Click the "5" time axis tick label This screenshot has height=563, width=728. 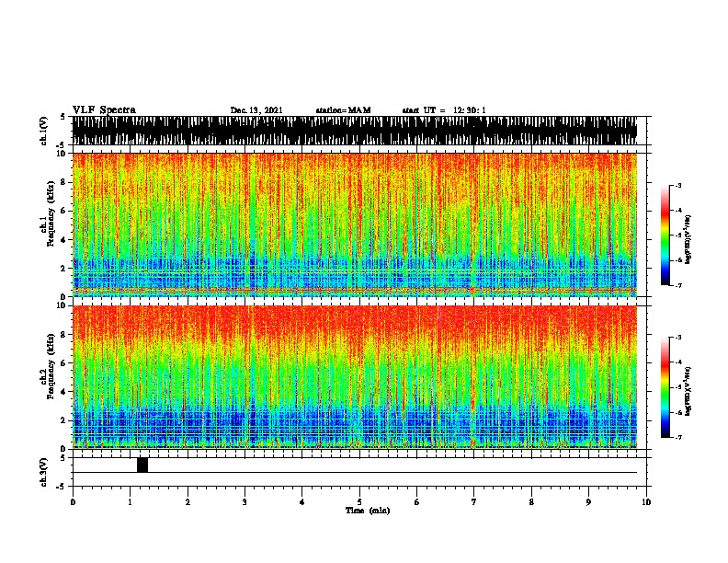coord(359,502)
